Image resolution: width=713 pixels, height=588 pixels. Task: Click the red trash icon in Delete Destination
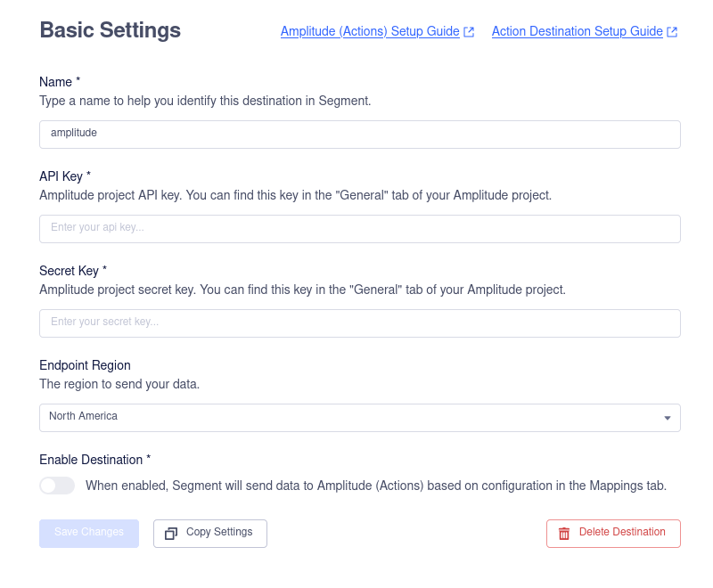pos(564,533)
